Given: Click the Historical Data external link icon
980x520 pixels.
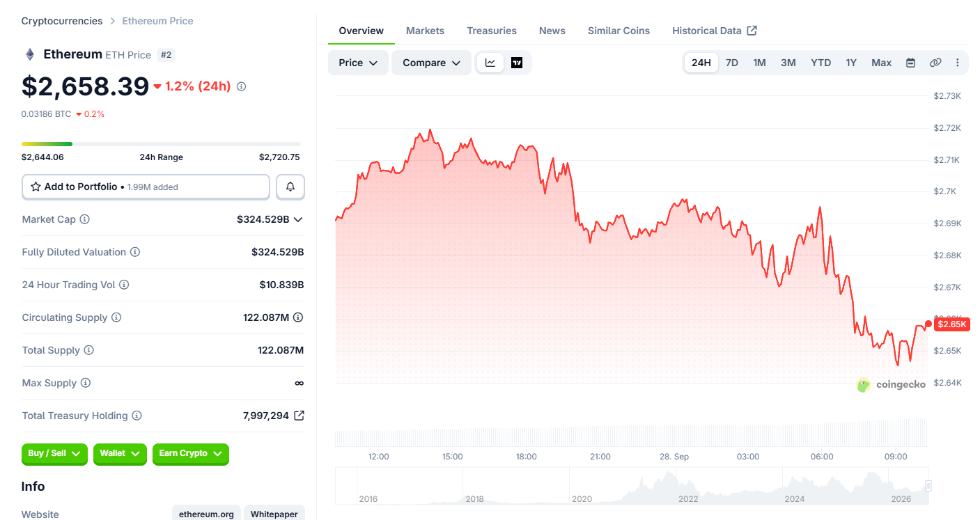Looking at the screenshot, I should tap(752, 31).
